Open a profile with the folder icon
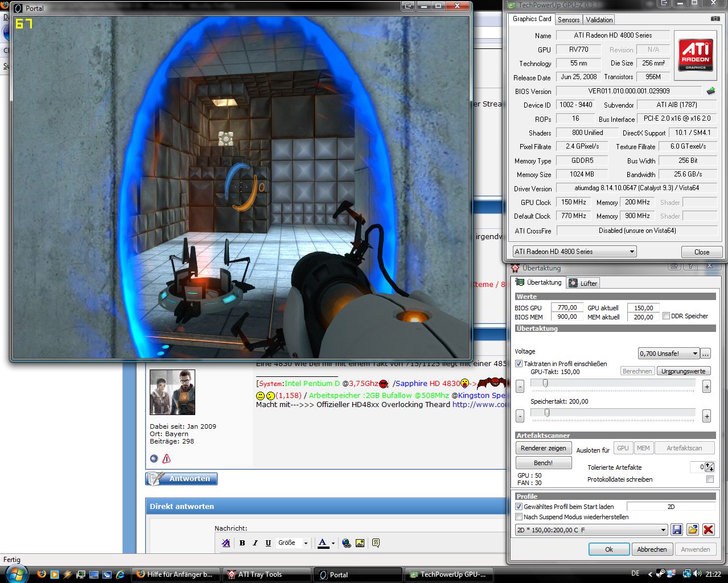The height and width of the screenshot is (583, 728). click(x=693, y=529)
